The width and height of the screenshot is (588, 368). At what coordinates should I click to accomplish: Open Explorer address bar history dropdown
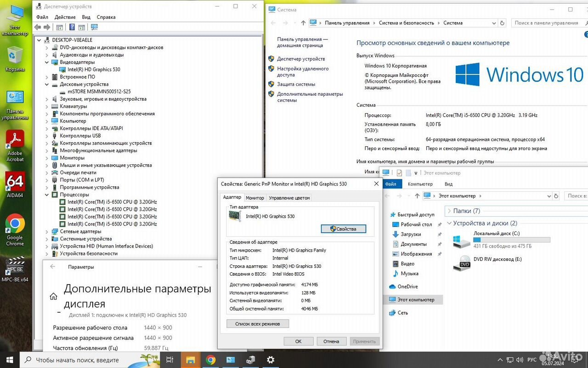pyautogui.click(x=549, y=196)
